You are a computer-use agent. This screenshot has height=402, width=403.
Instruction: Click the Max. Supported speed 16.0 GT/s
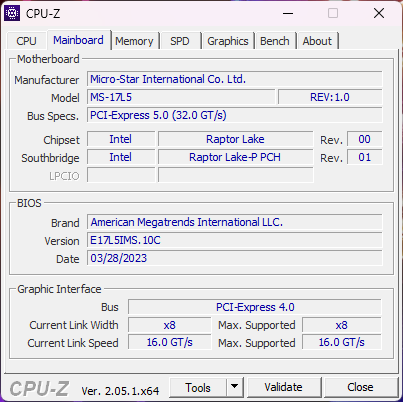pos(342,343)
